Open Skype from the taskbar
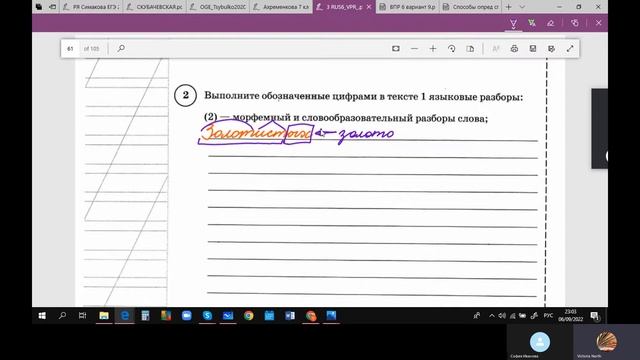Image resolution: width=640 pixels, height=360 pixels. pyautogui.click(x=207, y=316)
